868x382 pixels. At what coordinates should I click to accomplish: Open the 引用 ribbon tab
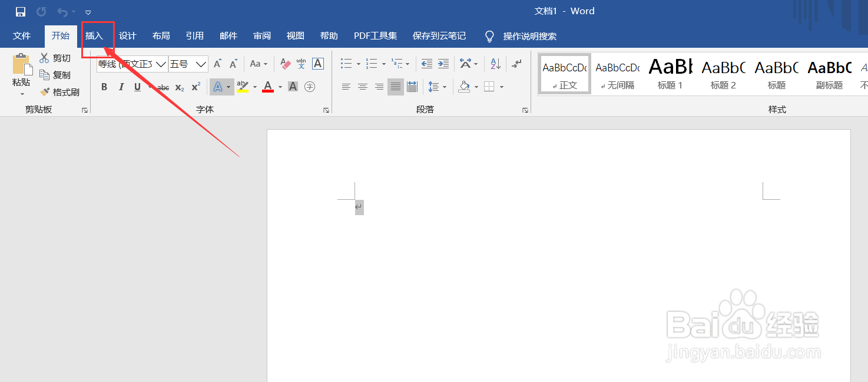195,36
